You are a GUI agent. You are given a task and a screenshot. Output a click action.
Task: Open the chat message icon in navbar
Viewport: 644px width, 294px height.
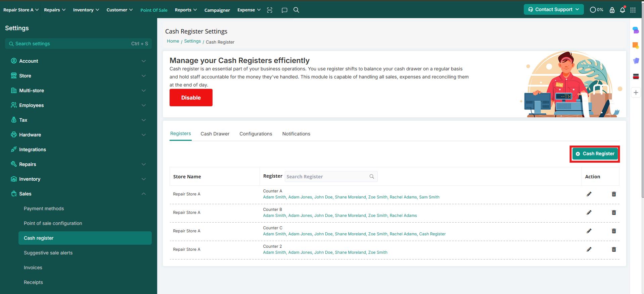click(x=284, y=10)
